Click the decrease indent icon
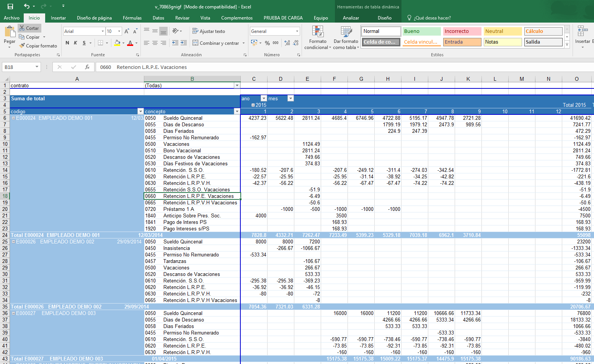 tap(175, 43)
